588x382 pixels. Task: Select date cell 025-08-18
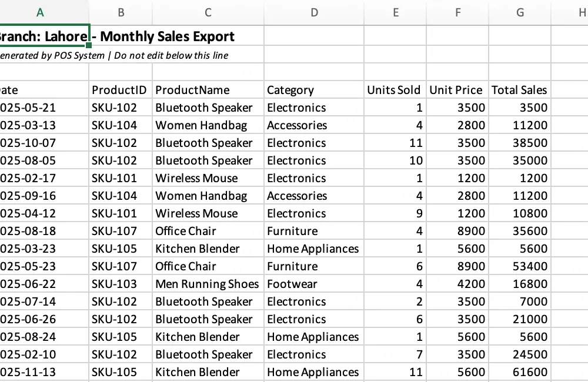44,231
